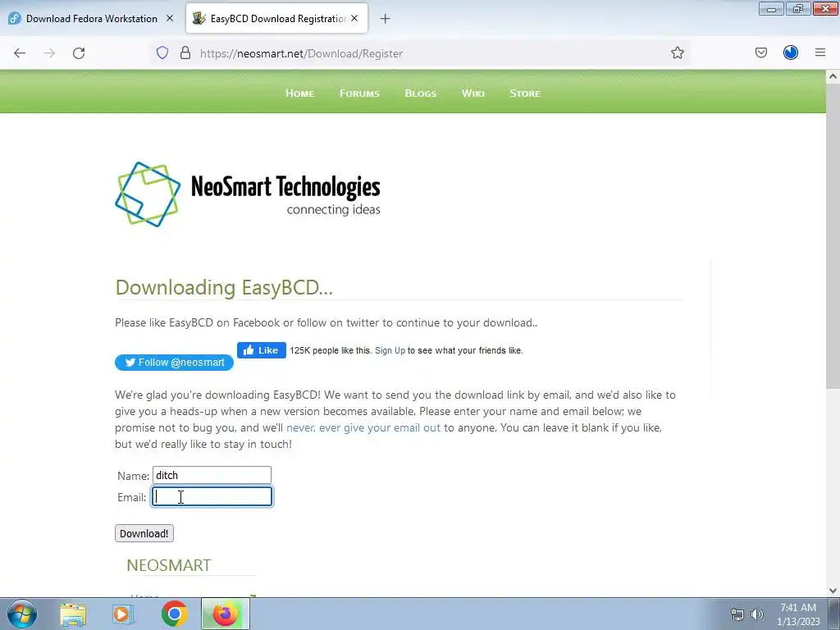Follow the Facebook Sign Up link
Image resolution: width=840 pixels, height=630 pixels.
[x=390, y=350]
